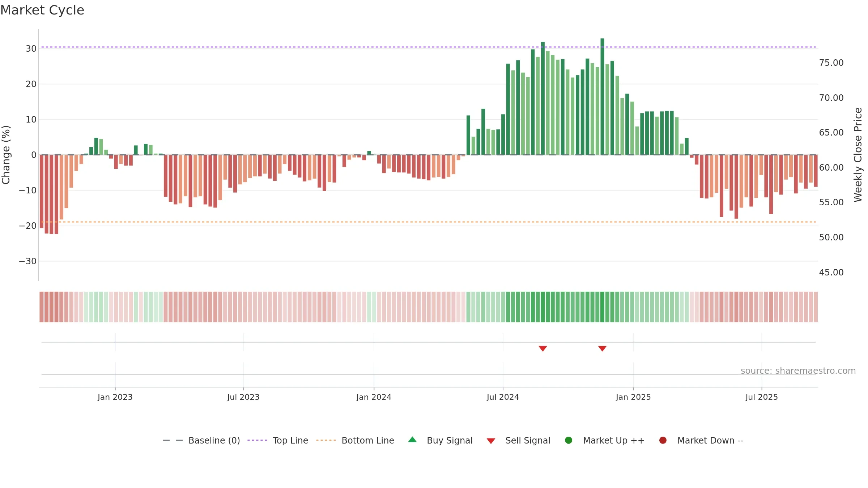Click the orange Bottom Line legend marker
This screenshot has height=488, width=868.
[326, 440]
